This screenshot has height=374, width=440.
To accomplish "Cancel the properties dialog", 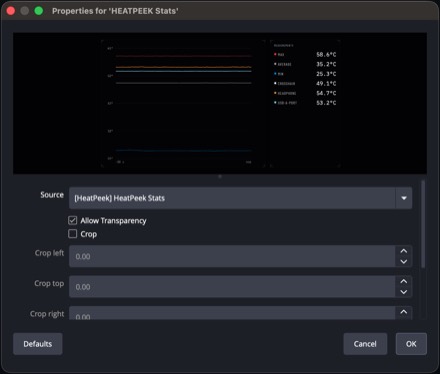I will coord(365,344).
